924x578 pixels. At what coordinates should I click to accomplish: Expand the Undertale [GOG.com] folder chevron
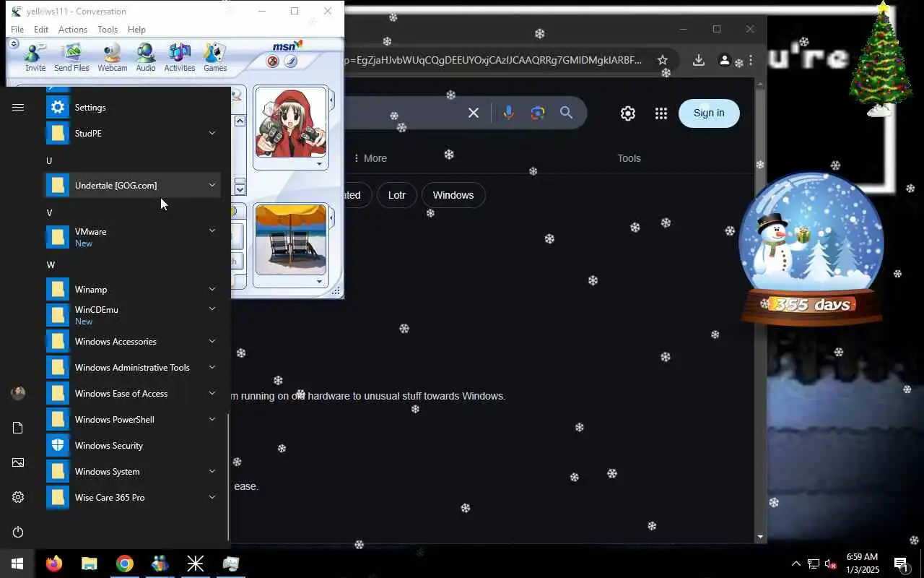pos(212,186)
